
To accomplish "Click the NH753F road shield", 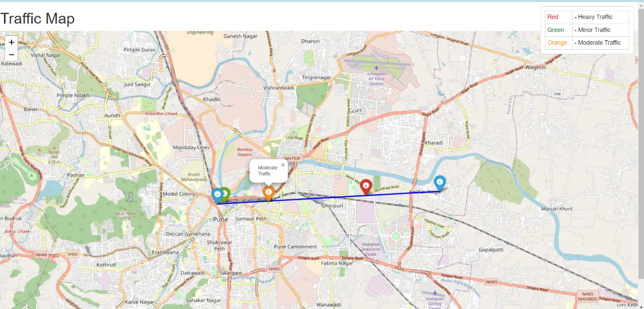I will 292,159.
